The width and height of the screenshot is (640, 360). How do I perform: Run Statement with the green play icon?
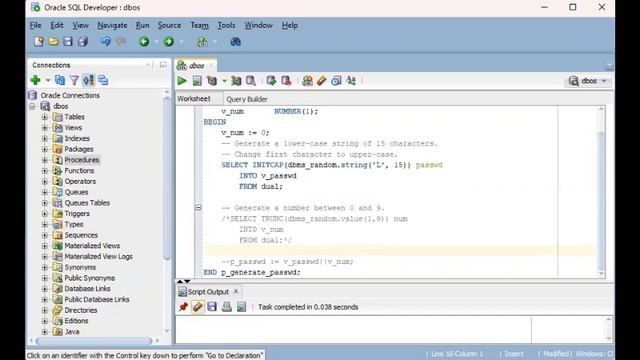click(182, 81)
